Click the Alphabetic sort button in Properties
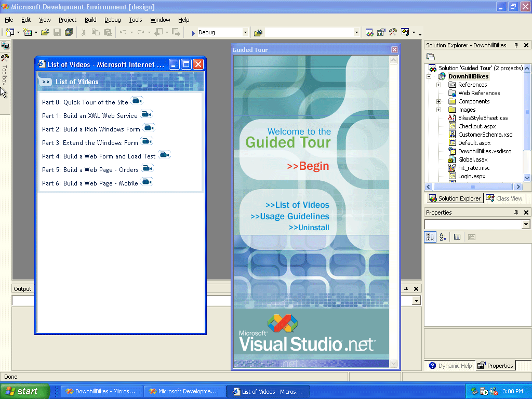 point(443,237)
